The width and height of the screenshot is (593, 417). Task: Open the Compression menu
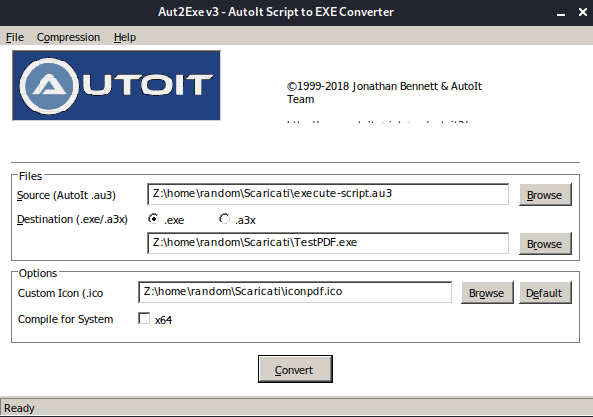[68, 37]
